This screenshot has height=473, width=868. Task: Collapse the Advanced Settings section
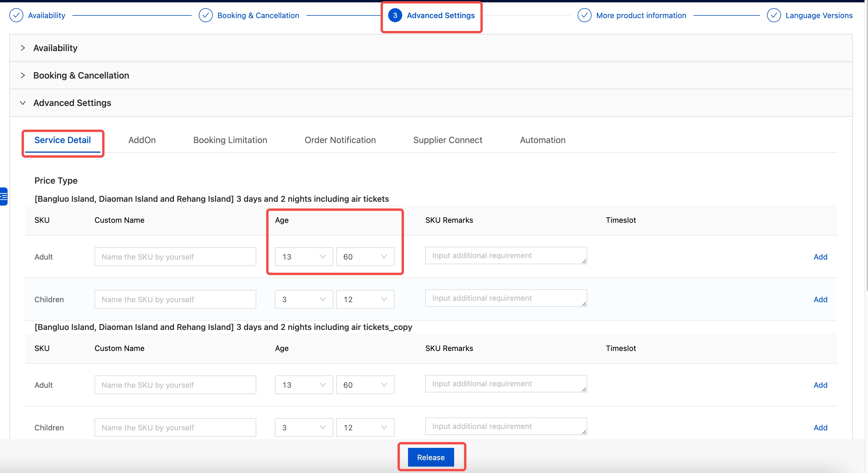(x=23, y=103)
